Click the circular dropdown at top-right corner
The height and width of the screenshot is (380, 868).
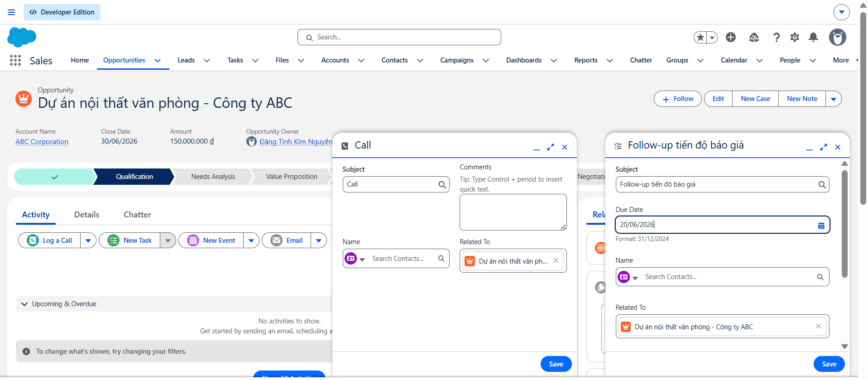[x=842, y=12]
